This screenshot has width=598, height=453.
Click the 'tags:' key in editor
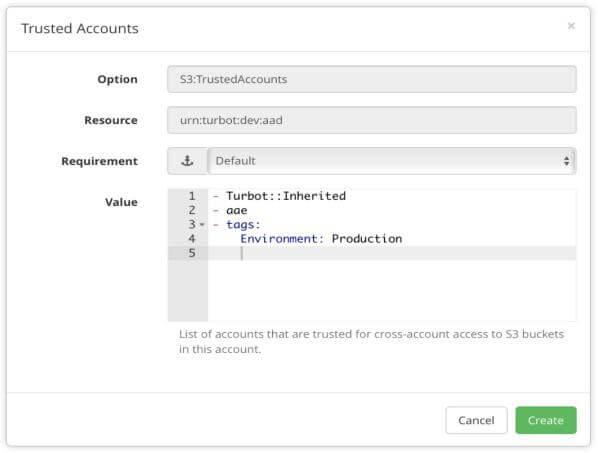click(243, 225)
